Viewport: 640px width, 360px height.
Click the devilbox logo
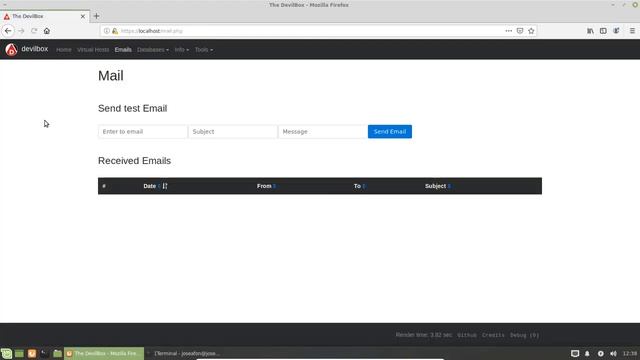pyautogui.click(x=11, y=49)
